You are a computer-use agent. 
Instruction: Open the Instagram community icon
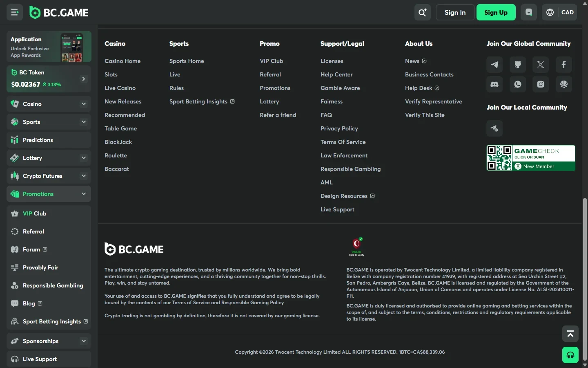click(541, 84)
